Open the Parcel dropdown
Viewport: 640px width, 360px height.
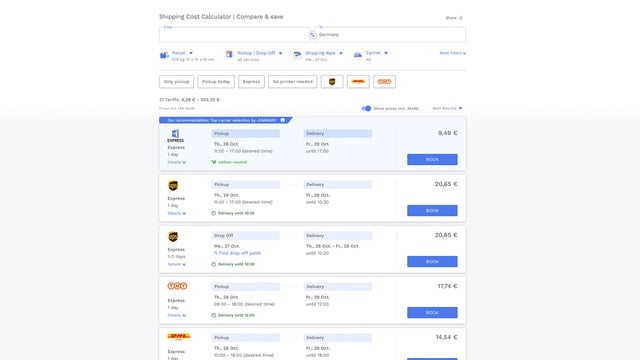pos(182,53)
